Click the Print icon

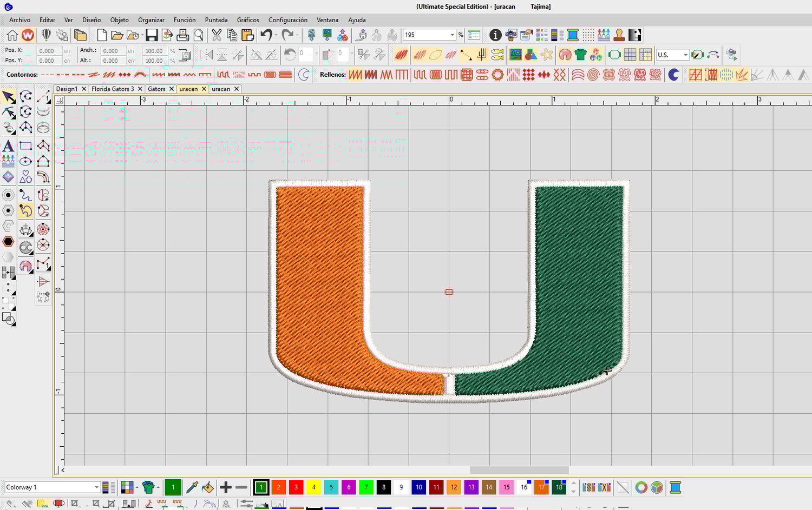pos(183,35)
